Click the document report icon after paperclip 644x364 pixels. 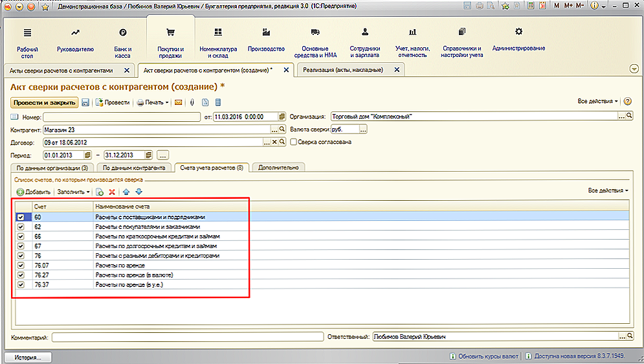[x=205, y=102]
